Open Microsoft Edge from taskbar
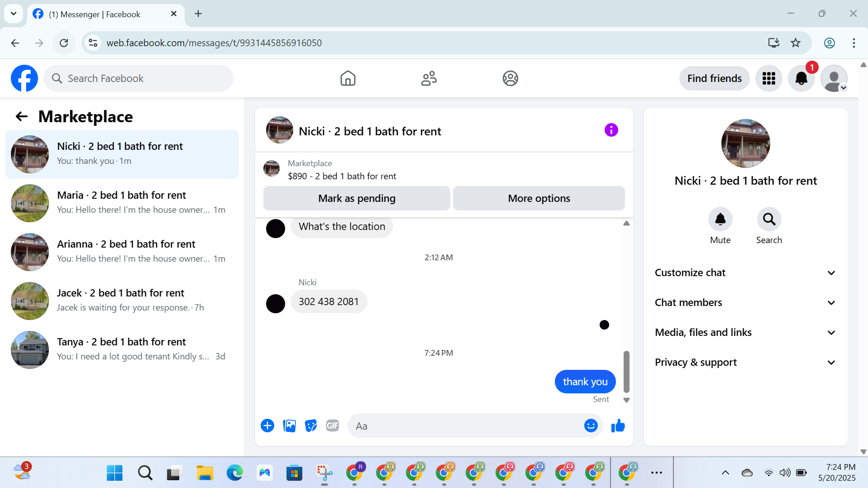 click(234, 473)
